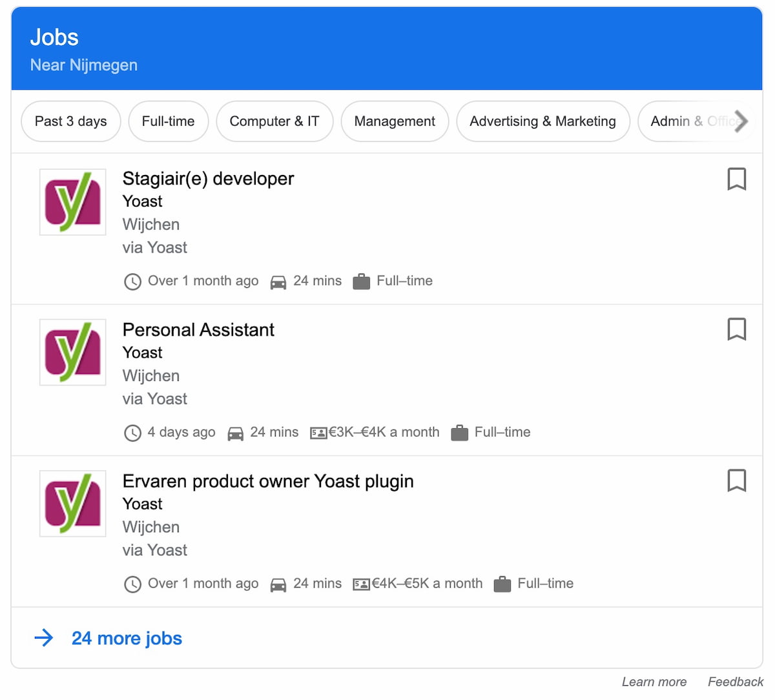
Task: Apply the Full-time filter chip
Action: (168, 121)
